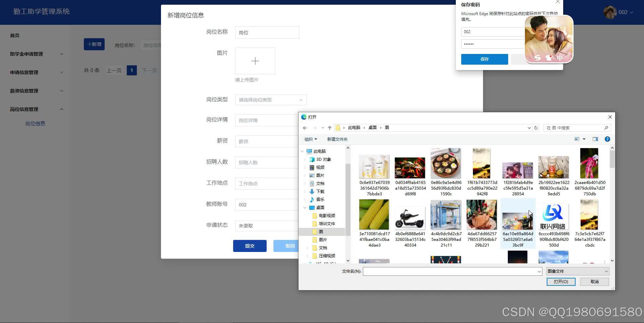Select the corn image thumbnail
This screenshot has width=644, height=323.
tap(374, 214)
